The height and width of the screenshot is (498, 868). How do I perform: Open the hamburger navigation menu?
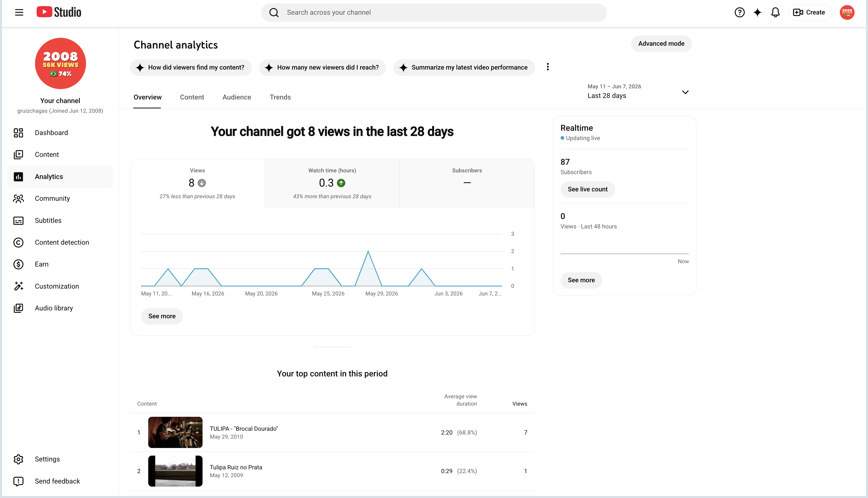(19, 13)
